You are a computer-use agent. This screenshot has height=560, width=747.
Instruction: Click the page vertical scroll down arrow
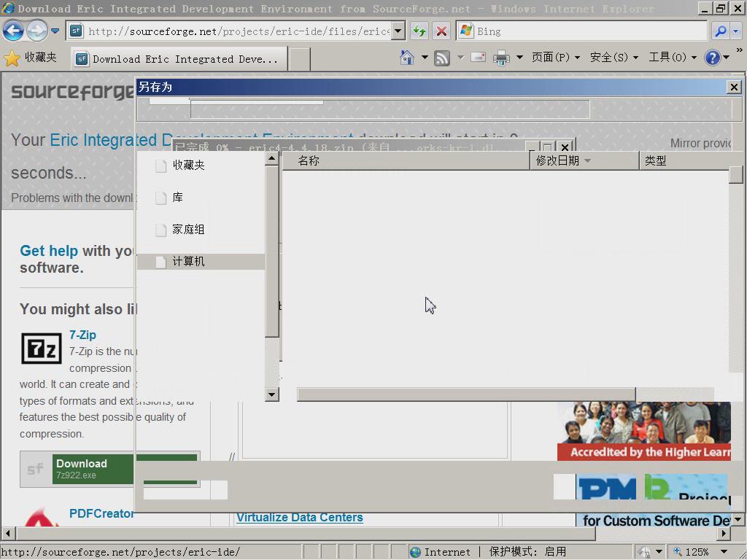738,519
